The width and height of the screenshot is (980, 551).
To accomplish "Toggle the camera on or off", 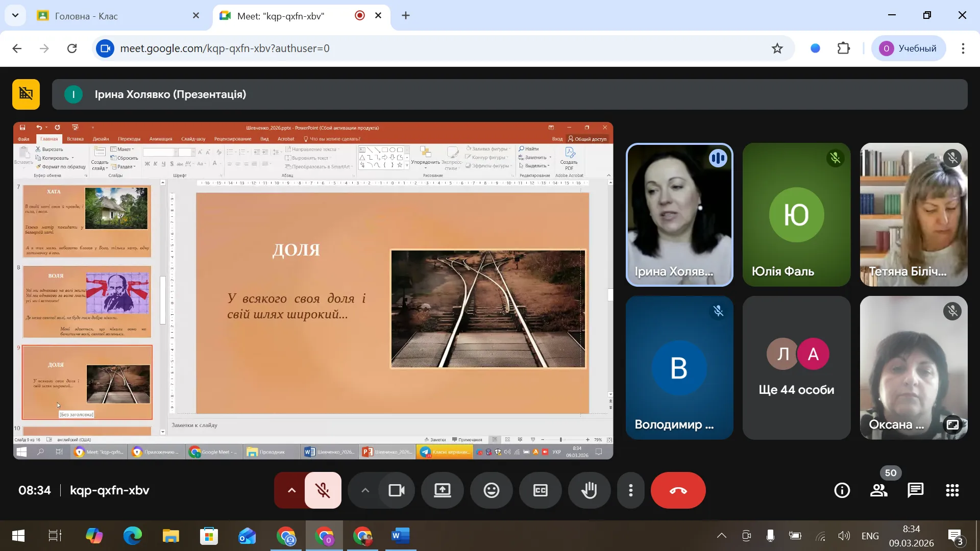I will click(397, 491).
